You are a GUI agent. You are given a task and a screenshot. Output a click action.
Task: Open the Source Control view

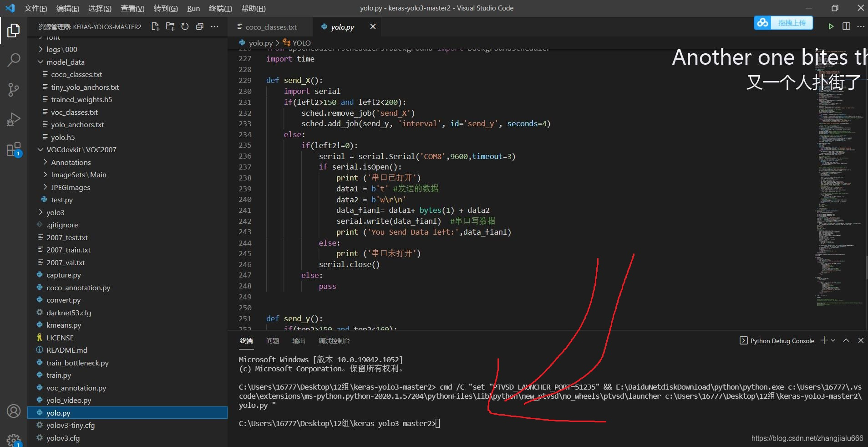(14, 89)
